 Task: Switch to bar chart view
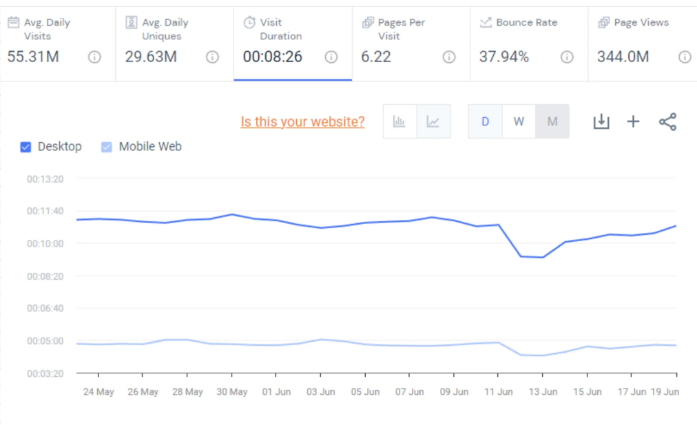pyautogui.click(x=400, y=122)
